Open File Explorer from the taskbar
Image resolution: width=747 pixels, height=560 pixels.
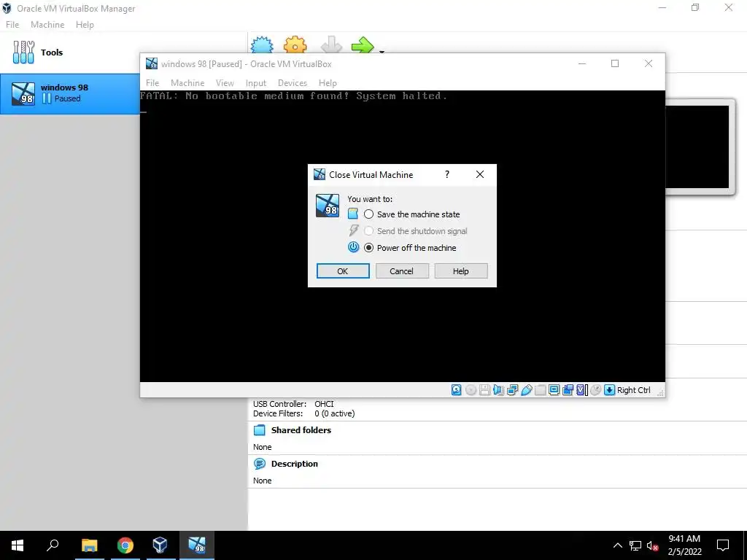pos(90,545)
